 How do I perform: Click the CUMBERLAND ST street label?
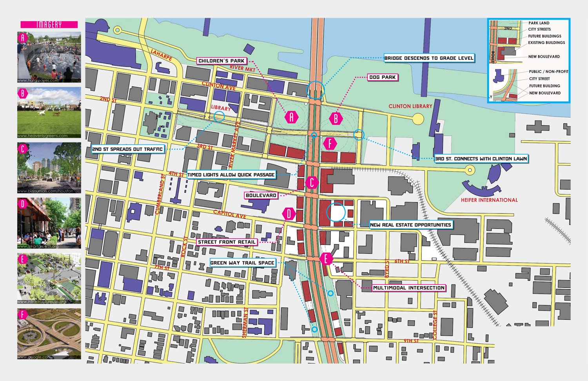(160, 195)
